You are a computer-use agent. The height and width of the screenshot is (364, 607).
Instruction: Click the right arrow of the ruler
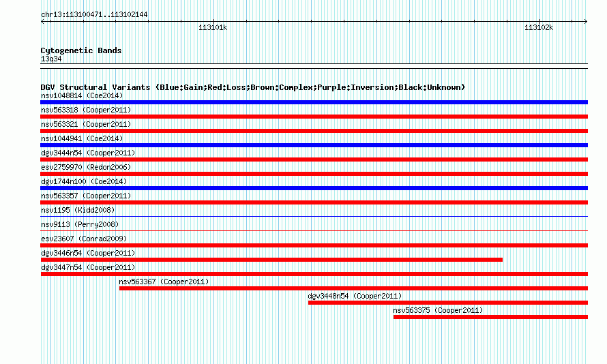coord(585,22)
